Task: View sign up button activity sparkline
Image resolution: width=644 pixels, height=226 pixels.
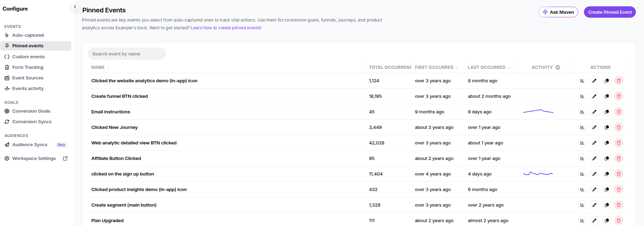Action: pos(538,174)
